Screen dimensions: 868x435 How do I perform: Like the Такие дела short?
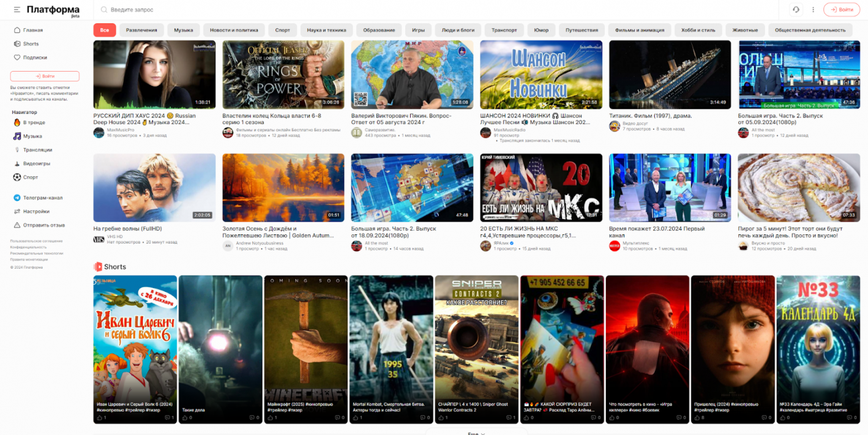tap(186, 418)
